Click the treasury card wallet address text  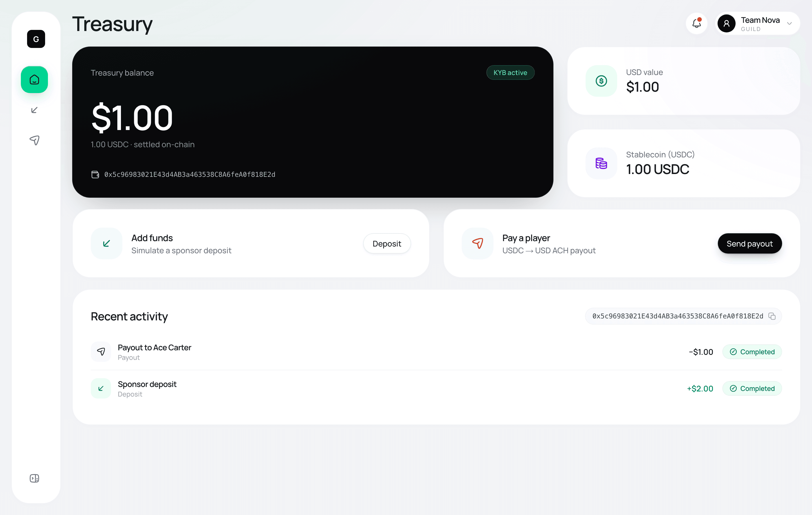point(189,174)
